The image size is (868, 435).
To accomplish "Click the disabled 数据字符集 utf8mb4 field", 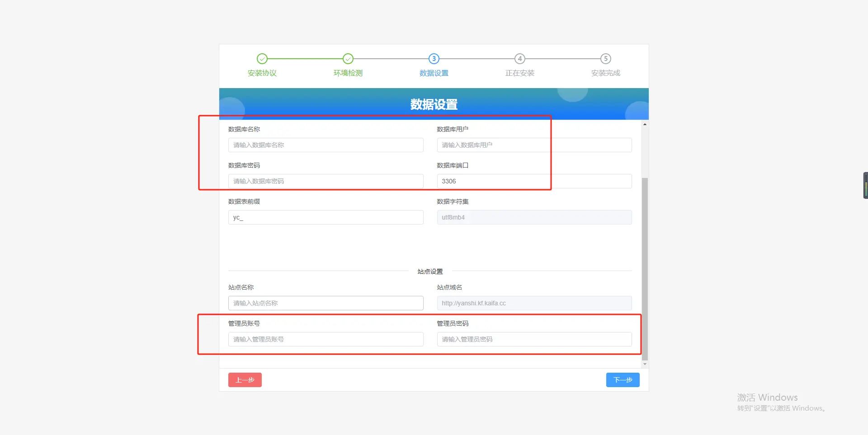I will tap(534, 217).
